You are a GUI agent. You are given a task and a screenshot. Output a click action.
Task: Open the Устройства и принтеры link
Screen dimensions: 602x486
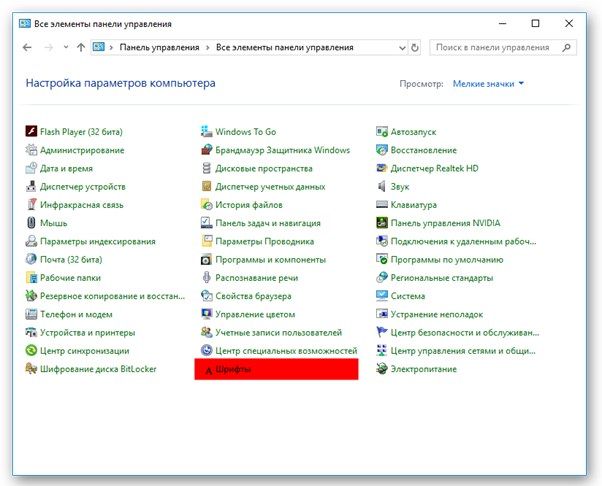click(88, 332)
